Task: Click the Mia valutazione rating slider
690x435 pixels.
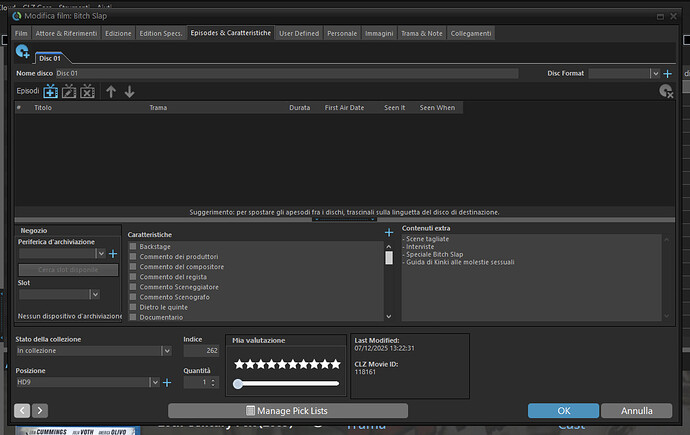Action: coord(287,383)
